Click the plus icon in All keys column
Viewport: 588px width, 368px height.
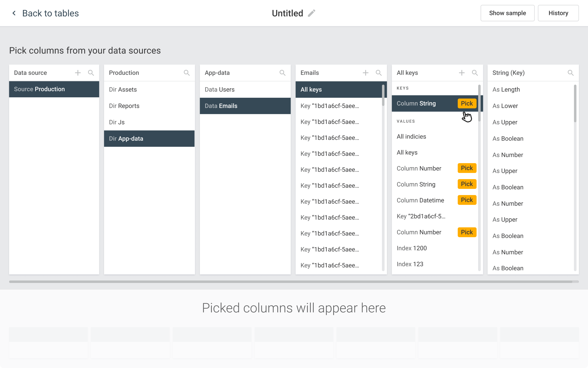[x=462, y=73]
